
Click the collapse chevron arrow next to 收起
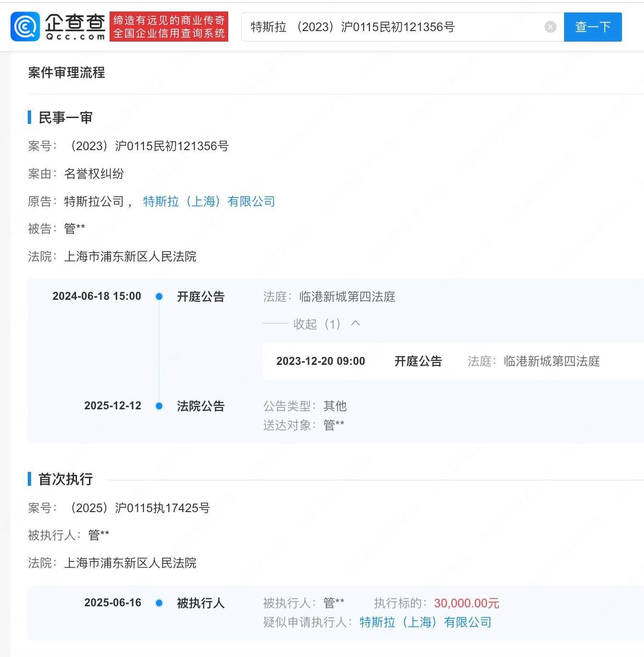click(x=355, y=324)
